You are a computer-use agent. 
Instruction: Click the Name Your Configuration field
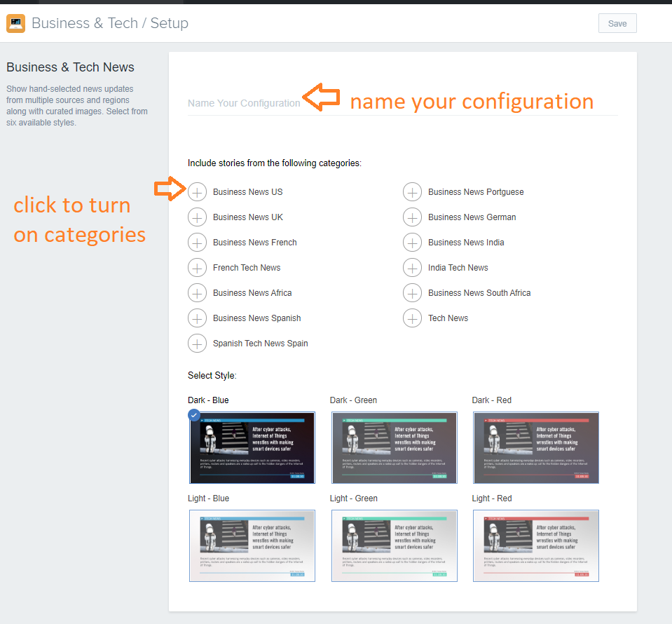pos(402,103)
